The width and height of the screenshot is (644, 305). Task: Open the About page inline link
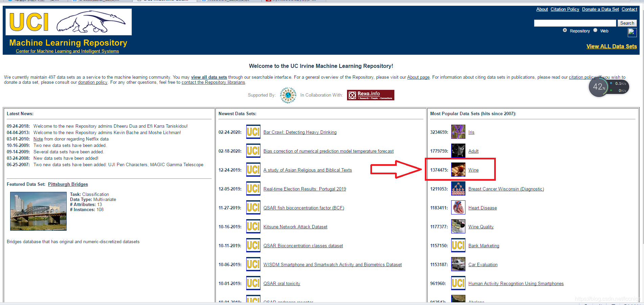[418, 77]
